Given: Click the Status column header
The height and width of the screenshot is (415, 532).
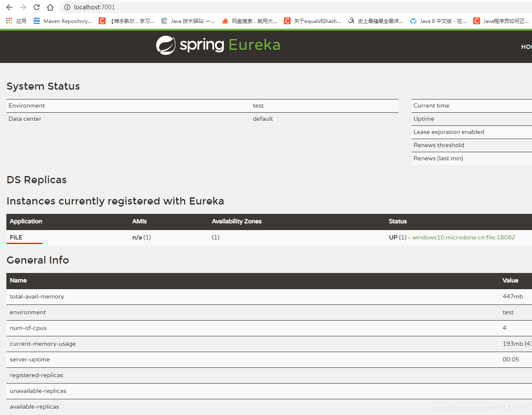Looking at the screenshot, I should pos(398,221).
